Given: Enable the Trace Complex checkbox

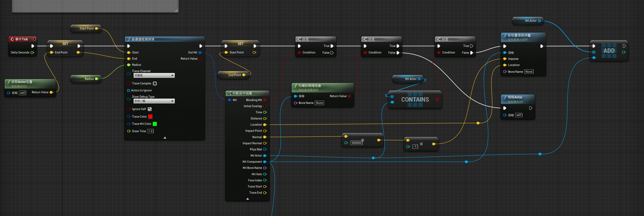Looking at the screenshot, I should click(x=154, y=83).
